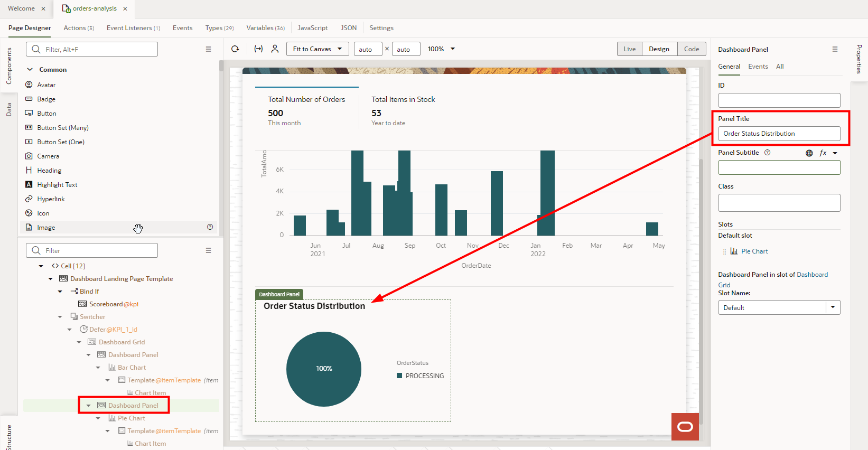Screen dimensions: 868x450
Task: Click the Heading component icon
Action: click(x=29, y=170)
